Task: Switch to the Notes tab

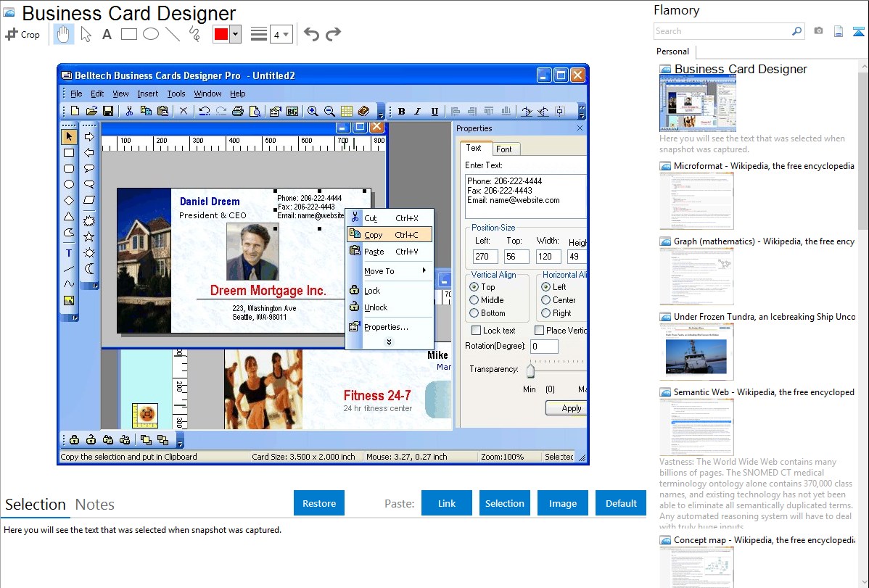Action: pyautogui.click(x=95, y=505)
